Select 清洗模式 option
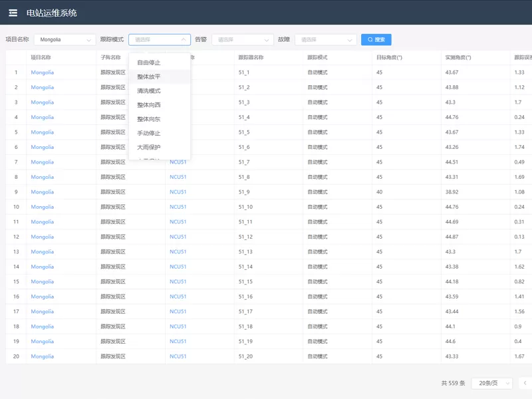 (149, 90)
